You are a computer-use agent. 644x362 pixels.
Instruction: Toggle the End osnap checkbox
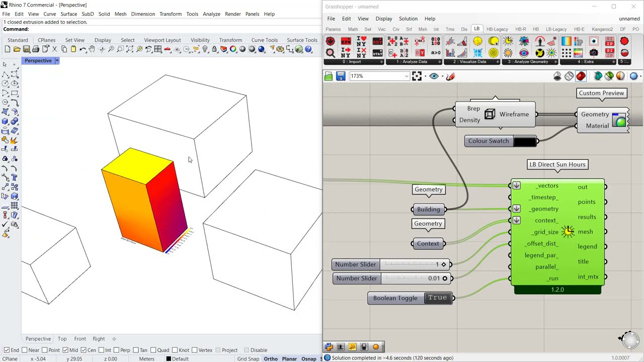(x=7, y=350)
